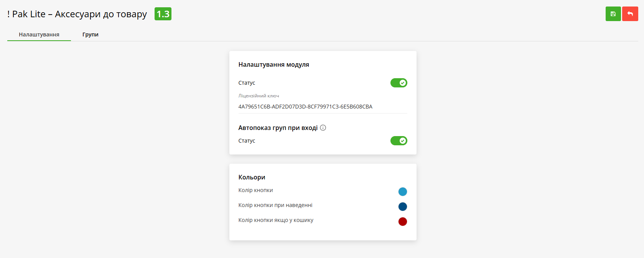The height and width of the screenshot is (258, 644).
Task: Select the Налаштування tab
Action: [39, 35]
